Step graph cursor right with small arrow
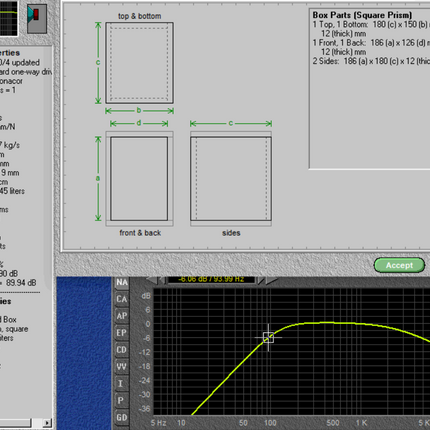Viewport: 430px width, 430px height. tap(261, 280)
